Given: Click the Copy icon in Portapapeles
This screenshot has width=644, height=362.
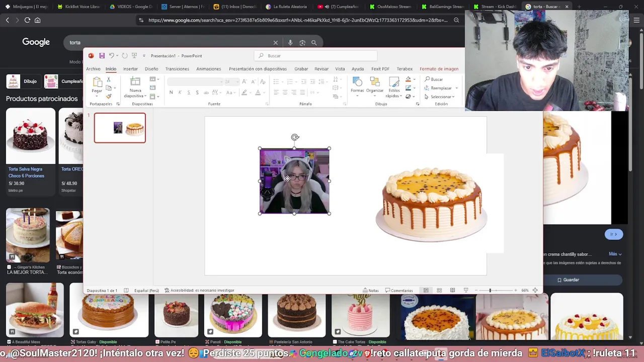Looking at the screenshot, I should coord(108,88).
